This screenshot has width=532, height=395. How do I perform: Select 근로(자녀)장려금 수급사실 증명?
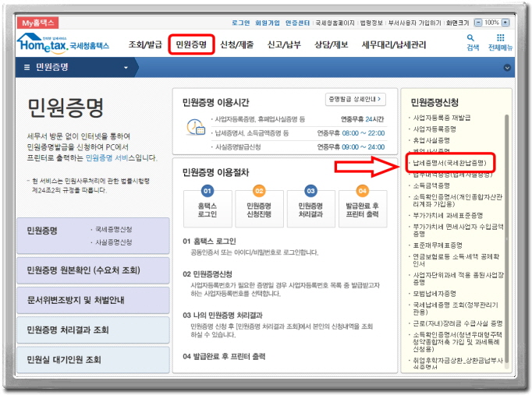pos(457,323)
